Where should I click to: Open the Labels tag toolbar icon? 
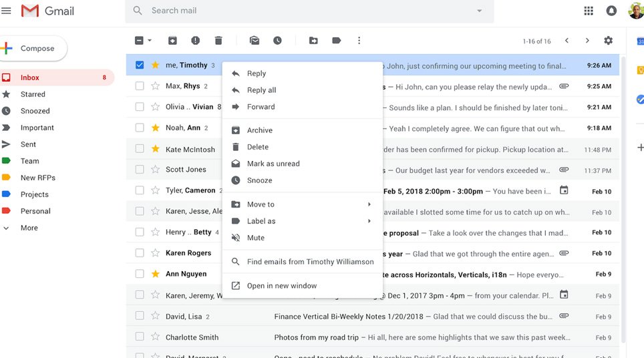coord(336,41)
